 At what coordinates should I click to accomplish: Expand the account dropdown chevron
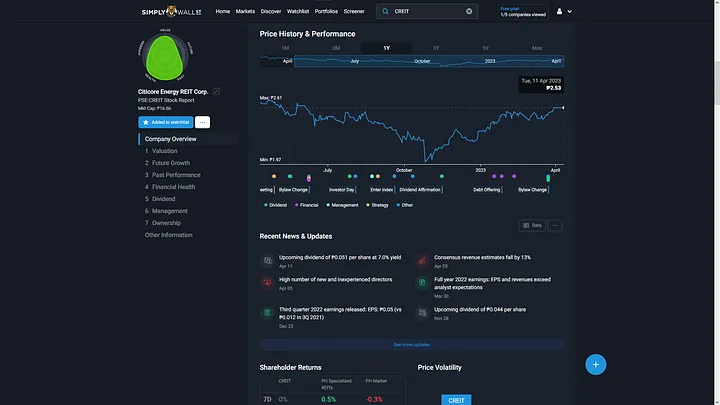click(569, 11)
